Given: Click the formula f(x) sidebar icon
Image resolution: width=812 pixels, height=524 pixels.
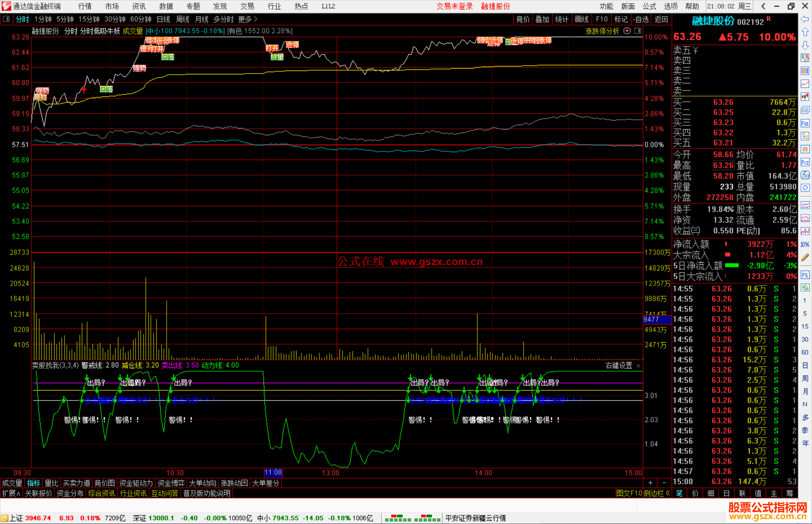Looking at the screenshot, I should (x=805, y=175).
